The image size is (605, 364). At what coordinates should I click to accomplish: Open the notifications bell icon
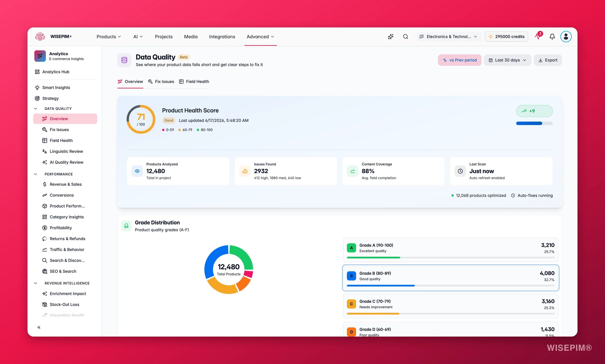(x=552, y=37)
